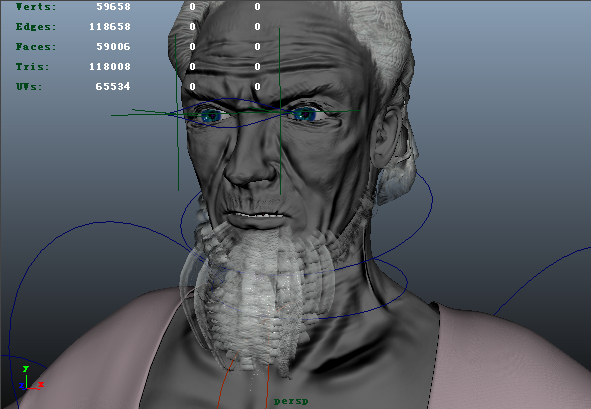
Task: Click the Verts count 59658
Action: click(x=113, y=7)
